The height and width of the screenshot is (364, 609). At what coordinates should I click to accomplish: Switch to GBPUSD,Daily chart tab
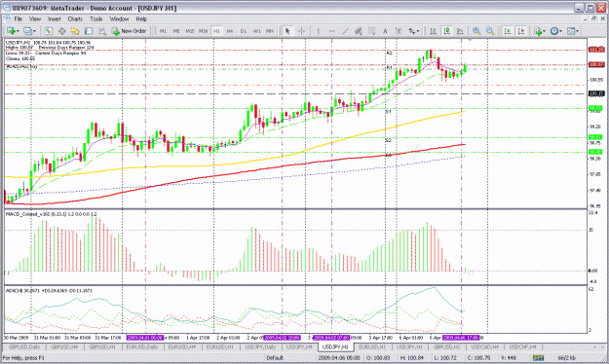tap(24, 346)
